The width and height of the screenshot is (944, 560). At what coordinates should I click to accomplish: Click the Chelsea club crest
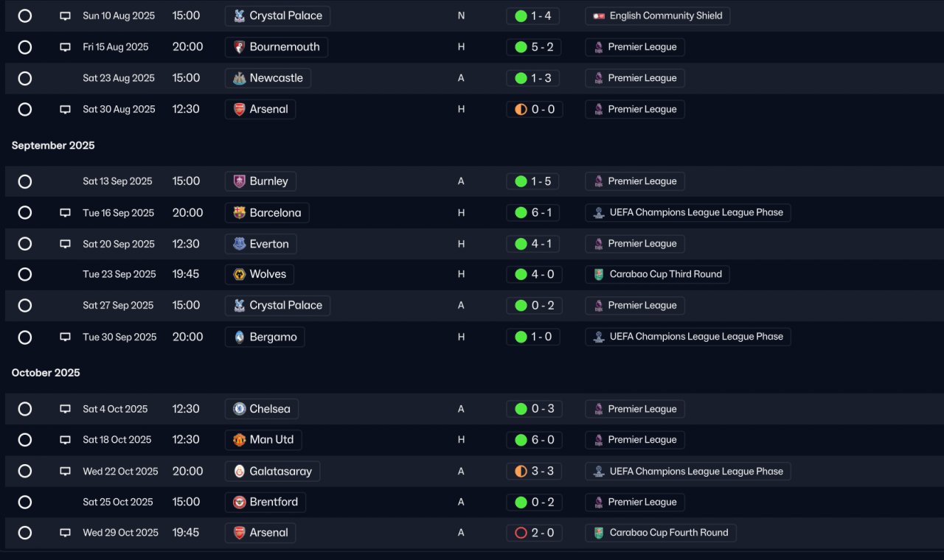pyautogui.click(x=239, y=409)
